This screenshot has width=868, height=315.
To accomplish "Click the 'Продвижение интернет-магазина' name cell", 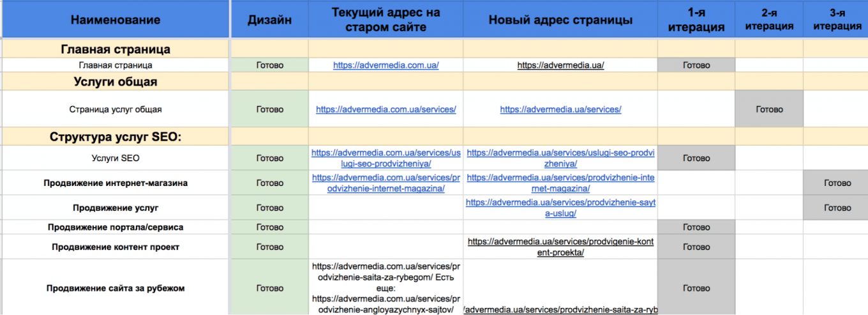I will click(115, 183).
